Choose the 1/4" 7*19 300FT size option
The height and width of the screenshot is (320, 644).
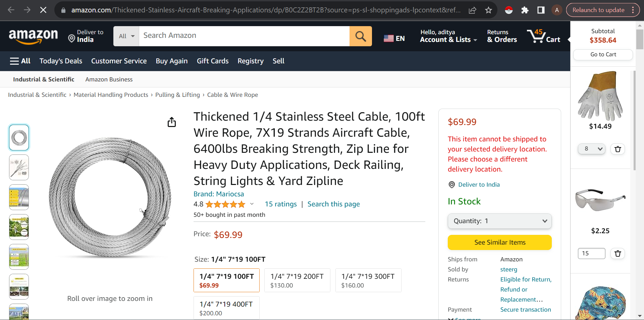coord(368,280)
